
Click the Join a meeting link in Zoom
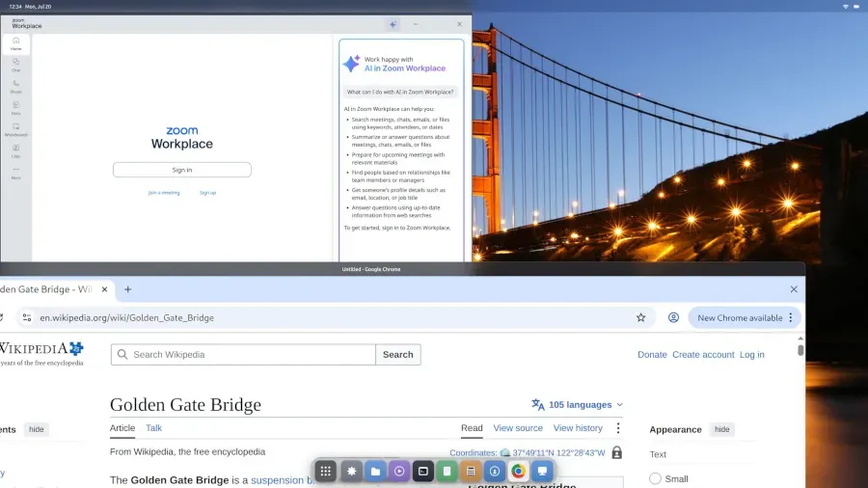coord(164,193)
